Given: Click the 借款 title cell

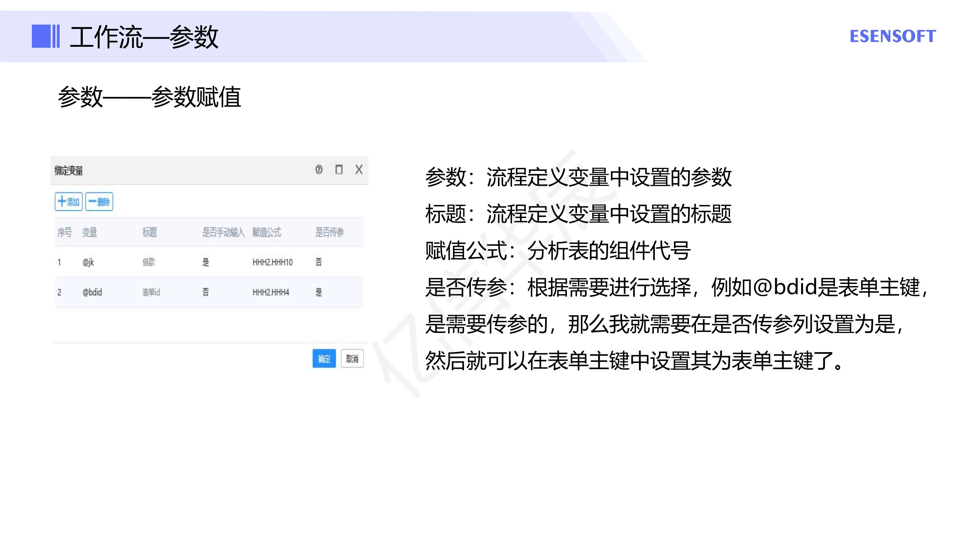Looking at the screenshot, I should 149,262.
